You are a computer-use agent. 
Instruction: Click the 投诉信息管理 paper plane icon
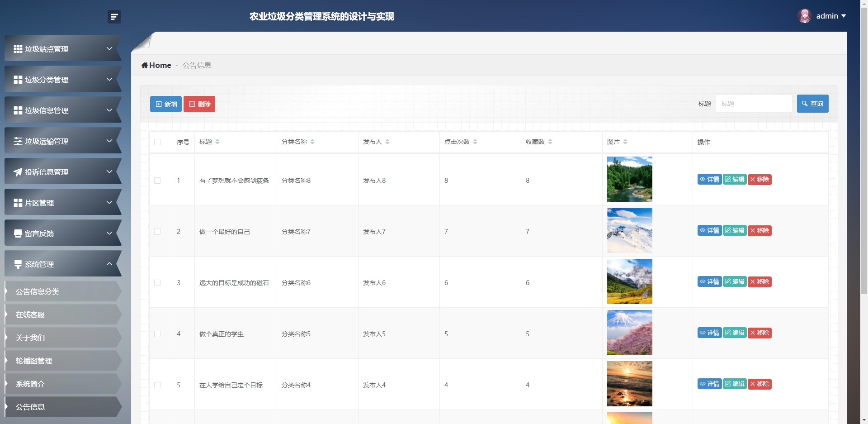(18, 172)
